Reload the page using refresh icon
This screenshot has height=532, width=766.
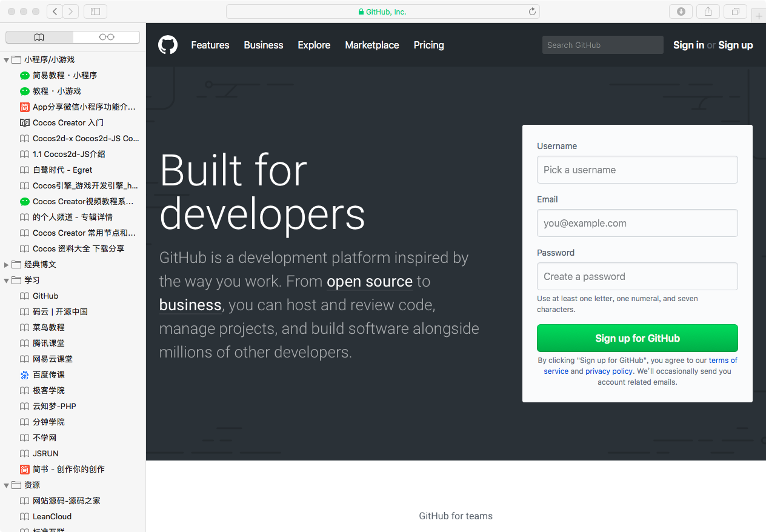532,12
